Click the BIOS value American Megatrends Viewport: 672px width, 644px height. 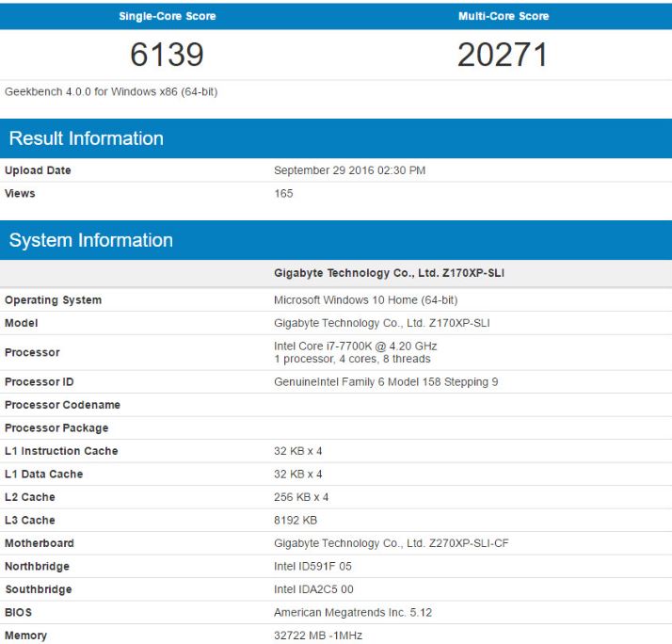coord(353,613)
